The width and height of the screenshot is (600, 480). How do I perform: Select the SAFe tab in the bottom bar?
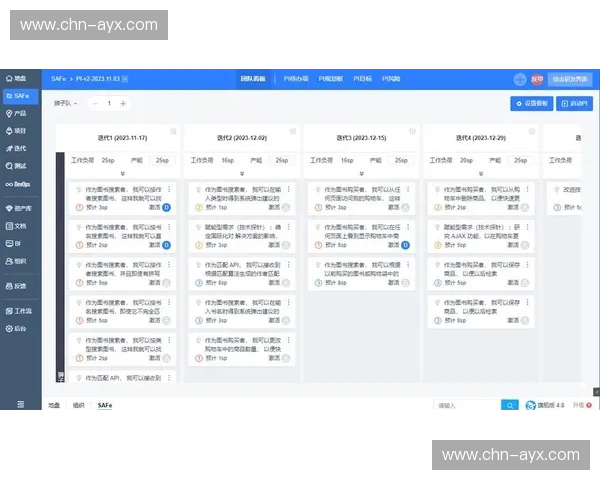[105, 405]
